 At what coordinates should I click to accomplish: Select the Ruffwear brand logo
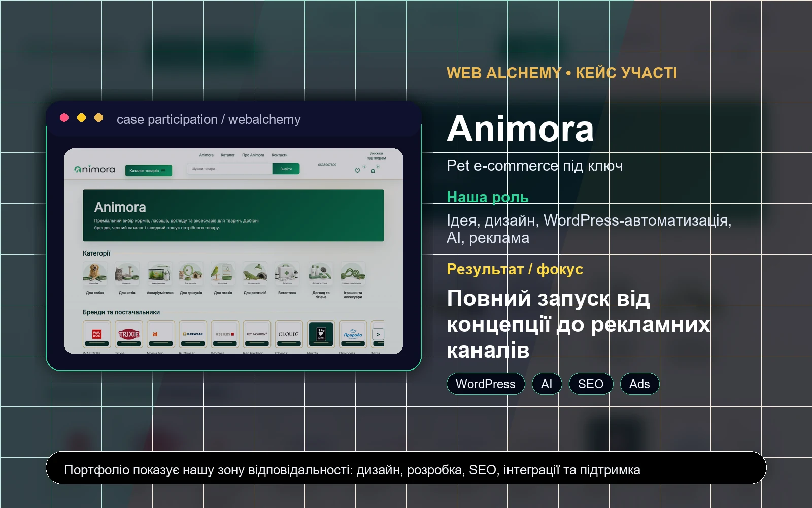pyautogui.click(x=192, y=334)
